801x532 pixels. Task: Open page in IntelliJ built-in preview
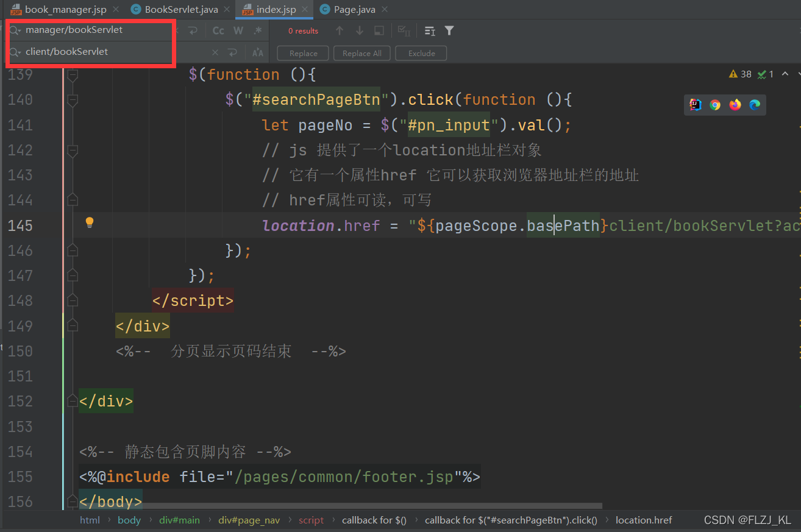pos(695,105)
